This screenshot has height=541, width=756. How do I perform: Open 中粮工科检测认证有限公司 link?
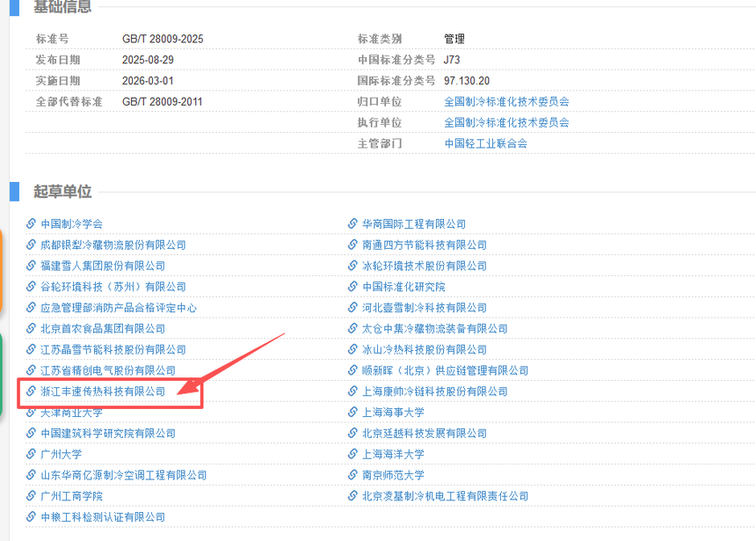[103, 517]
